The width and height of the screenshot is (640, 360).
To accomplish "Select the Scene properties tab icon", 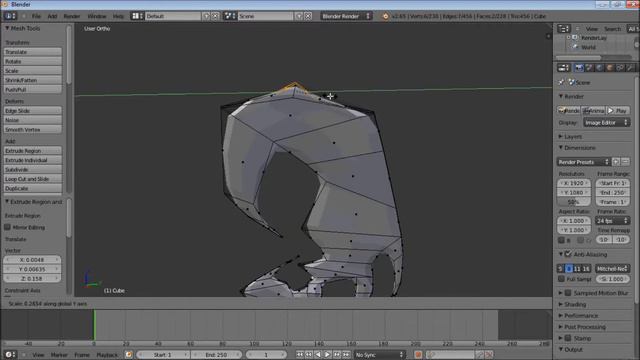I will [589, 68].
